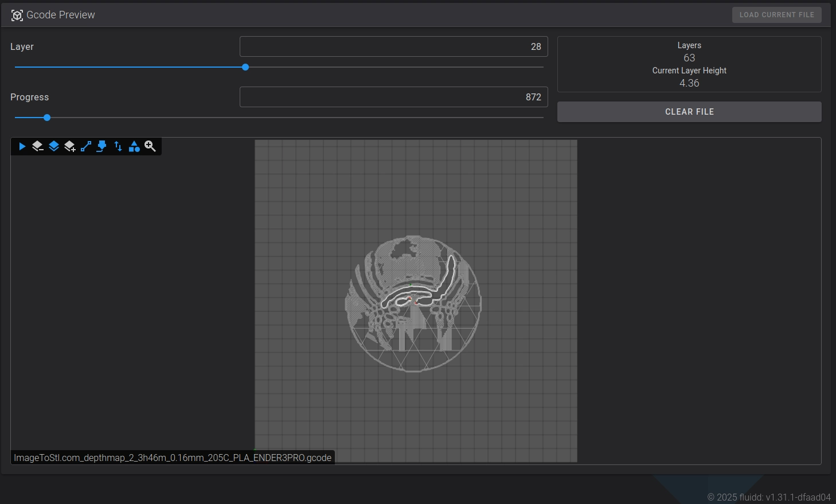Viewport: 836px width, 504px height.
Task: Toggle the travel moves line icon
Action: click(86, 146)
